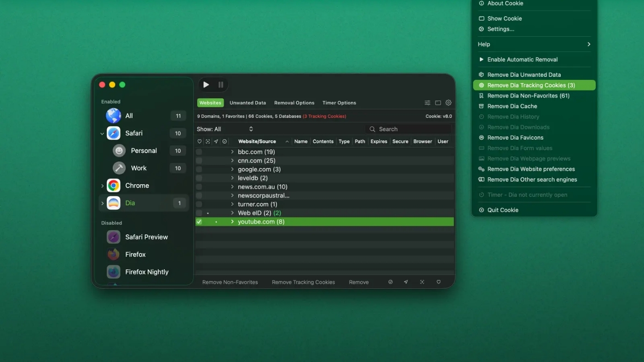Image resolution: width=644 pixels, height=362 pixels.
Task: Start removal with the play button
Action: click(206, 85)
